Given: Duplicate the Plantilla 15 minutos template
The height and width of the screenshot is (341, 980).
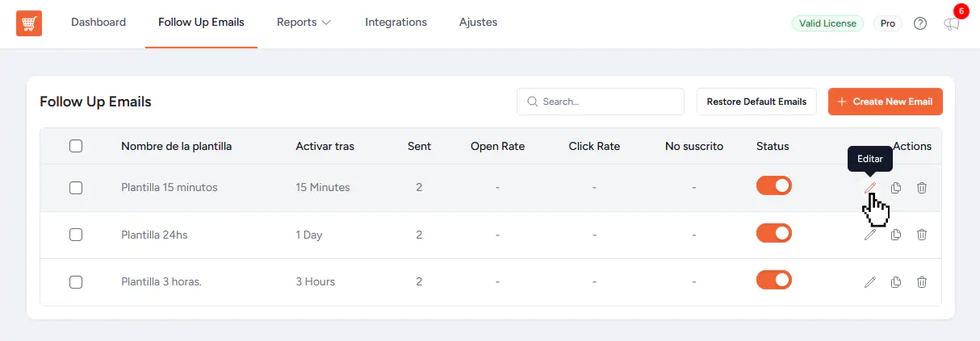Looking at the screenshot, I should [x=895, y=188].
